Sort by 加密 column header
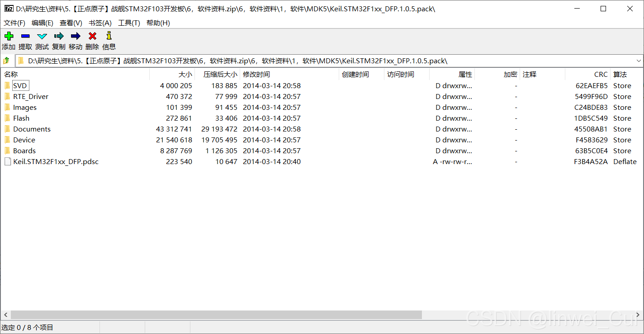 (497, 75)
